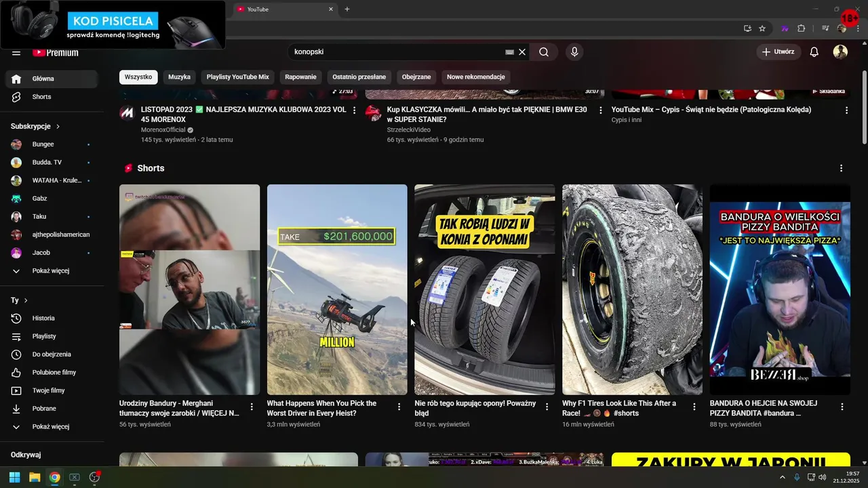
Task: Click the search magnifier button
Action: pos(544,52)
